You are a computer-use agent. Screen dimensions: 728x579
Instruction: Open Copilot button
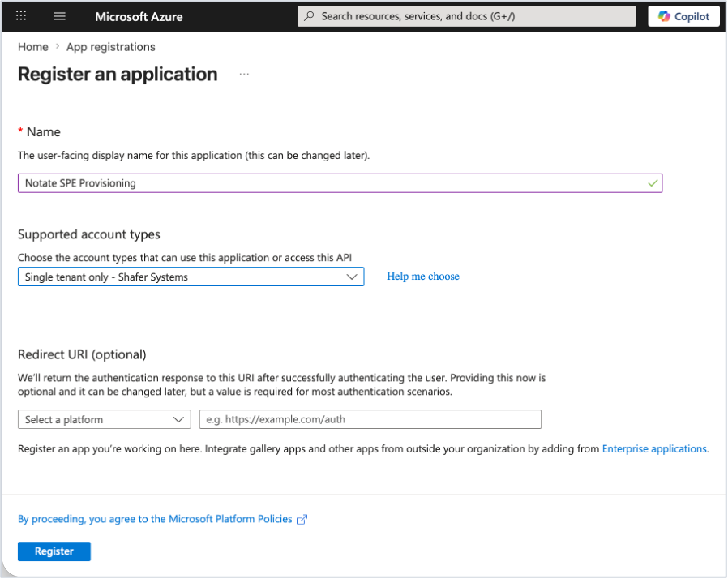[x=683, y=16]
